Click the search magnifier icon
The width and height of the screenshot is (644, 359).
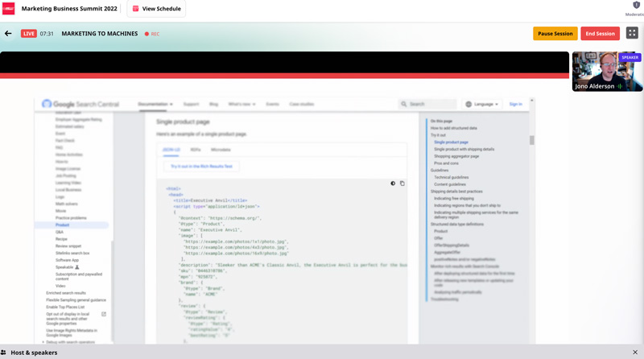(404, 105)
